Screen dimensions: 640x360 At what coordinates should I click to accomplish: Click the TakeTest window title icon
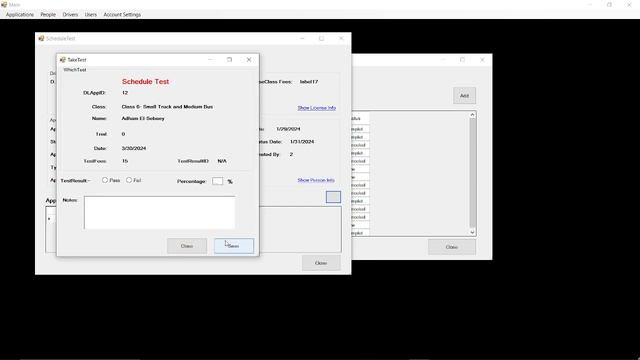63,60
